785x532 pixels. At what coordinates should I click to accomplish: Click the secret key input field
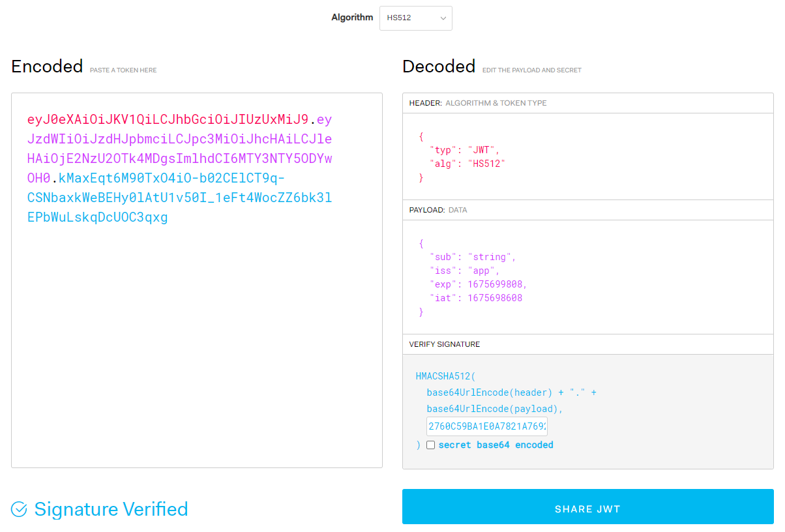[487, 426]
